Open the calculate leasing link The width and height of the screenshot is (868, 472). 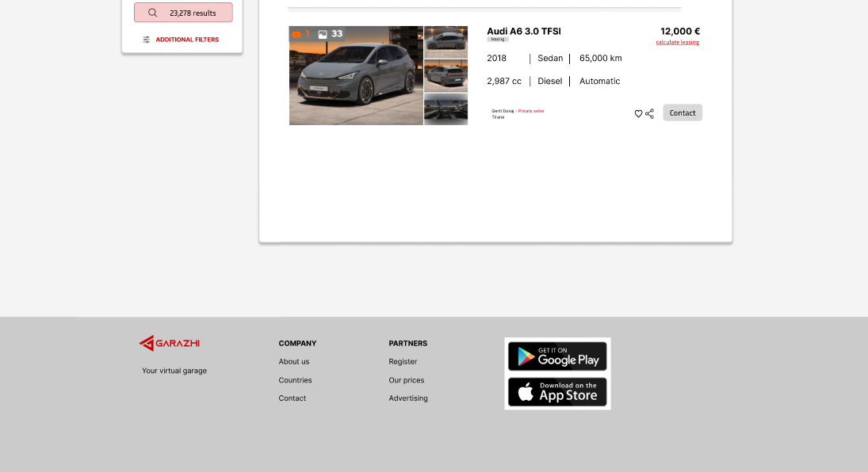point(677,42)
